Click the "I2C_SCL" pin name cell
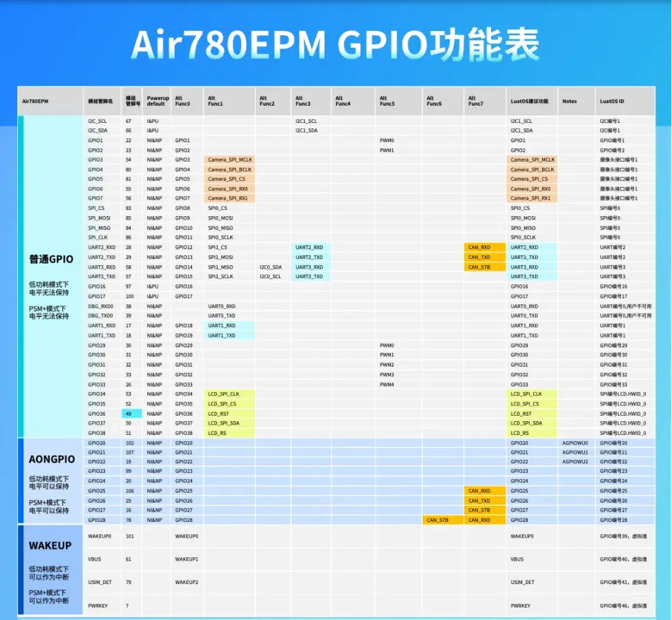This screenshot has height=620, width=672. pos(97,122)
